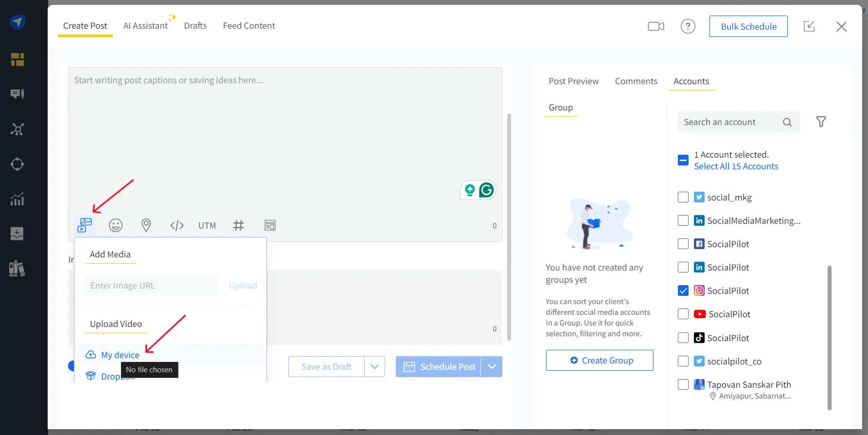This screenshot has height=435, width=868.
Task: Select the Upload Video section tab
Action: [116, 324]
